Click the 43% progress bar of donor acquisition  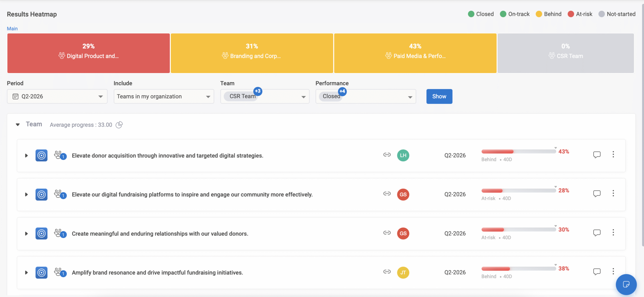(x=518, y=151)
